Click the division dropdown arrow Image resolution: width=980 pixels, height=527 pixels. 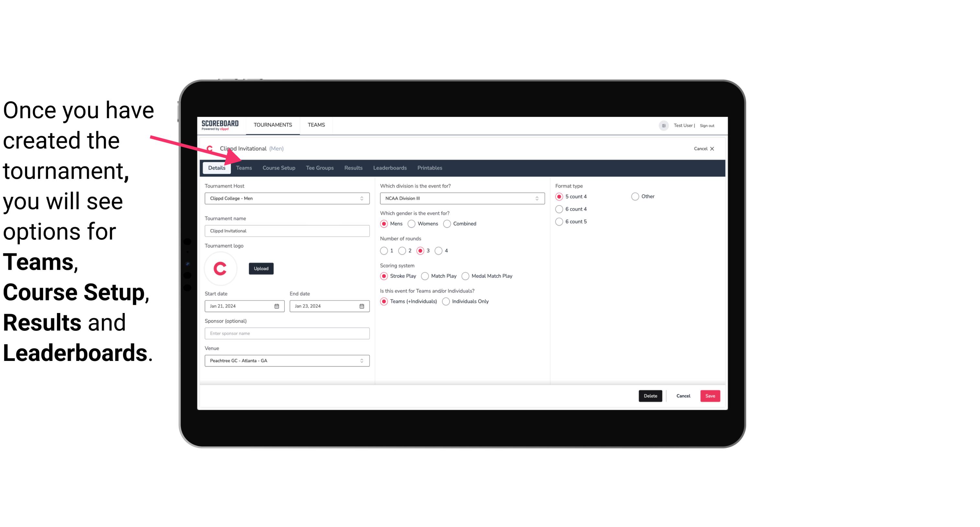pyautogui.click(x=535, y=198)
